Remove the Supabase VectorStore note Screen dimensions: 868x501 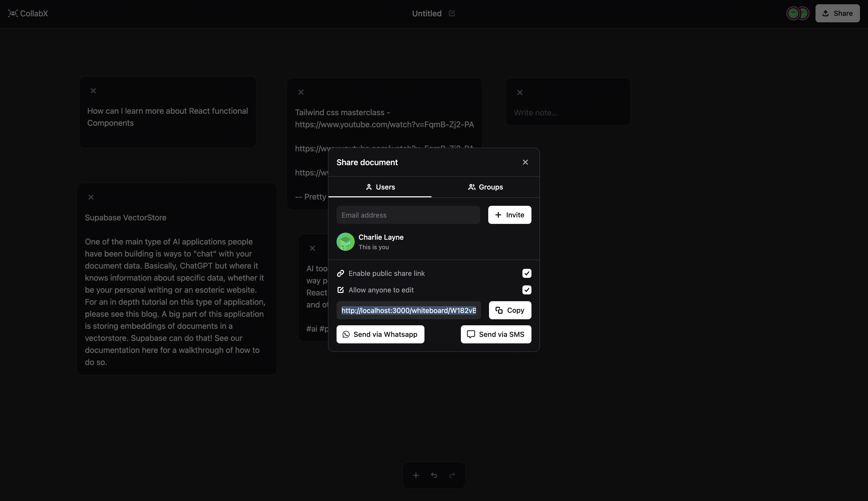[x=91, y=197]
